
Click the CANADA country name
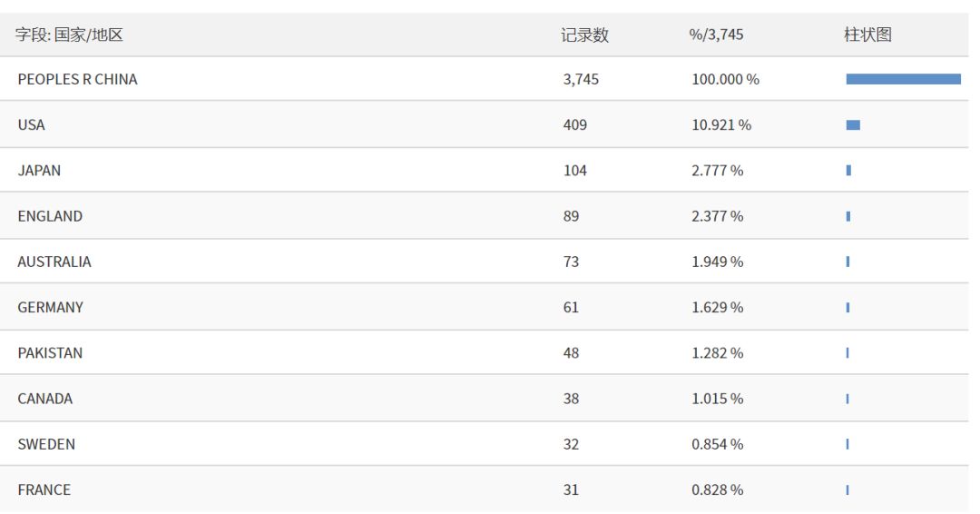tap(44, 399)
